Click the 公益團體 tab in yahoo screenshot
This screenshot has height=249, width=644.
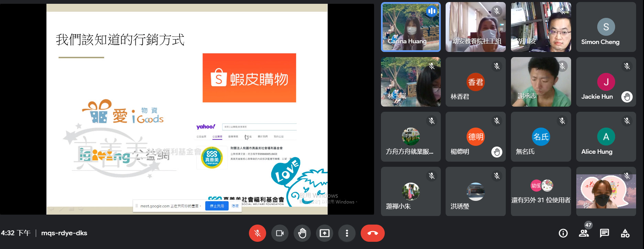click(x=217, y=137)
